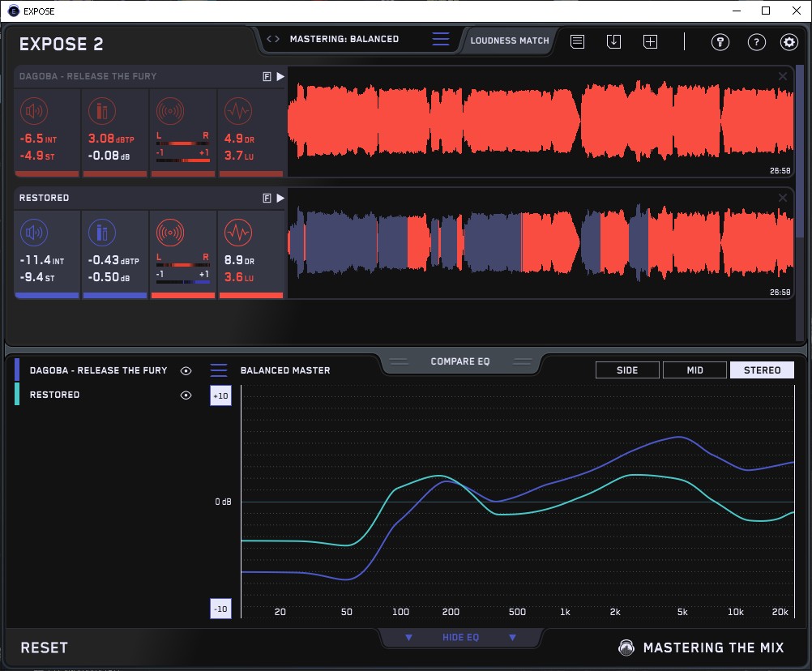Click the +10 EQ range button
Screen dimensions: 812x671
(x=220, y=395)
